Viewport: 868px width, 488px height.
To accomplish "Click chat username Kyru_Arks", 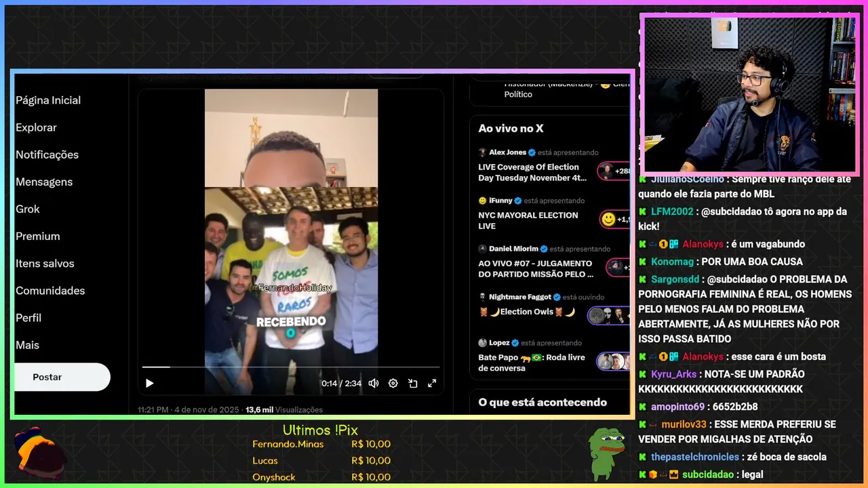I will tap(675, 374).
